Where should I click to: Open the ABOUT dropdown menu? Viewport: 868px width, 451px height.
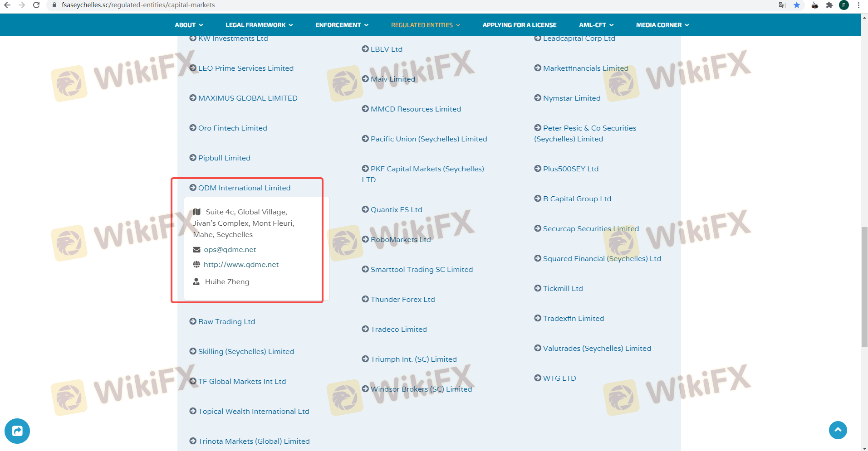(189, 25)
